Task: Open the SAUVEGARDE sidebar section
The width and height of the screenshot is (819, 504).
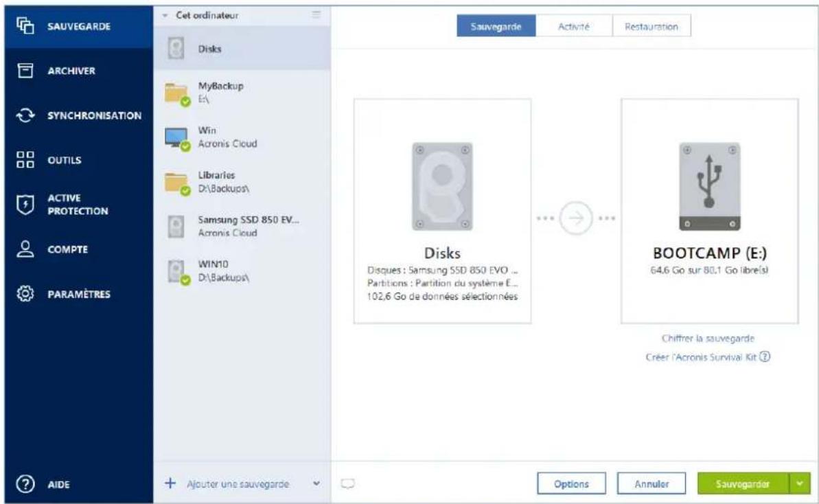Action: [x=79, y=26]
